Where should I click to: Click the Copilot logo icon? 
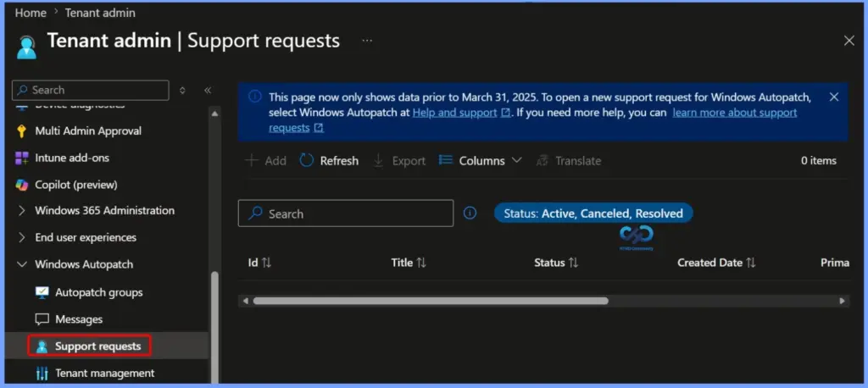coord(21,185)
